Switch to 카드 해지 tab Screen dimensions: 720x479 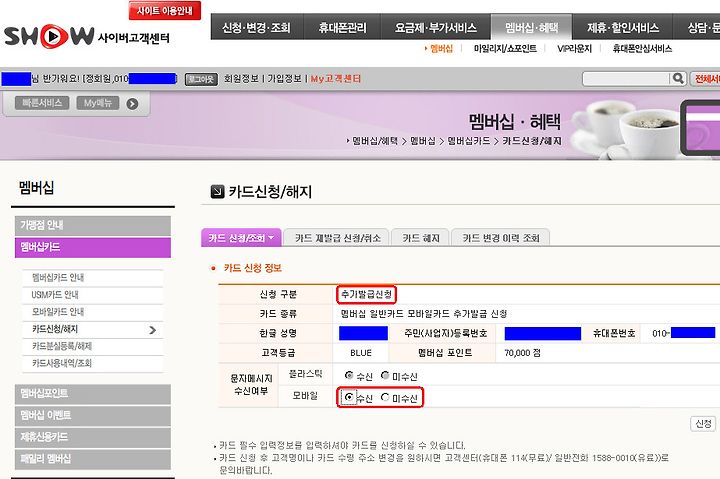pos(421,238)
